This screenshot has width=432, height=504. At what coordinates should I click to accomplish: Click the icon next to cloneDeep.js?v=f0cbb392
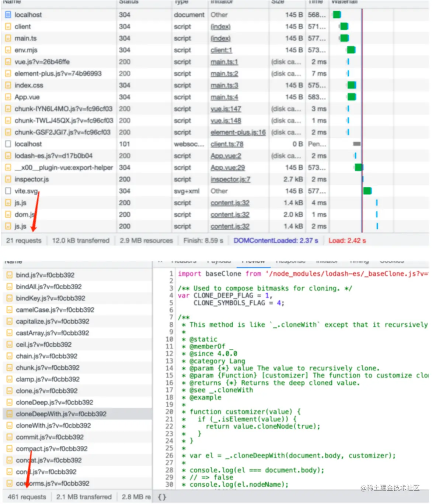pos(10,403)
